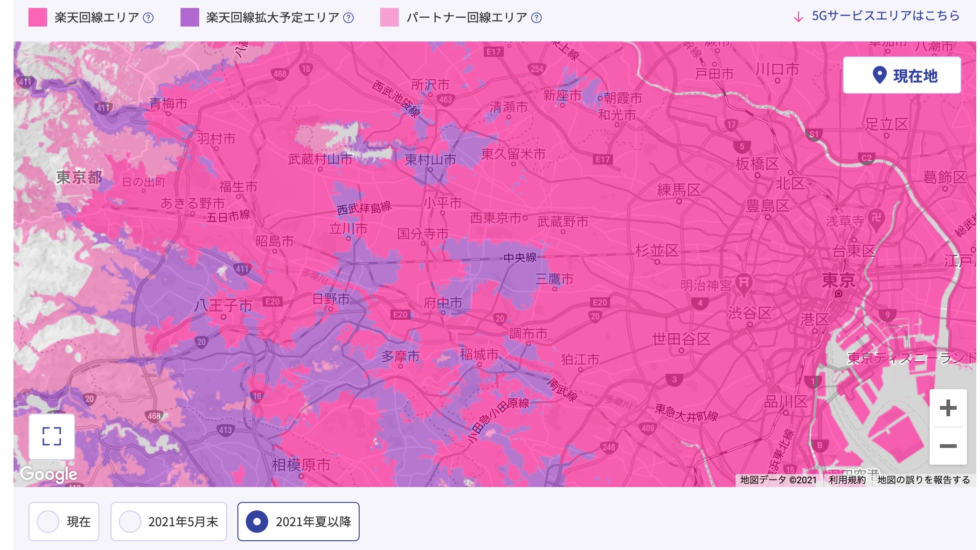Open help icon next to 楽天回線拡大予定エリア
Viewport: 980px width, 550px height.
348,18
